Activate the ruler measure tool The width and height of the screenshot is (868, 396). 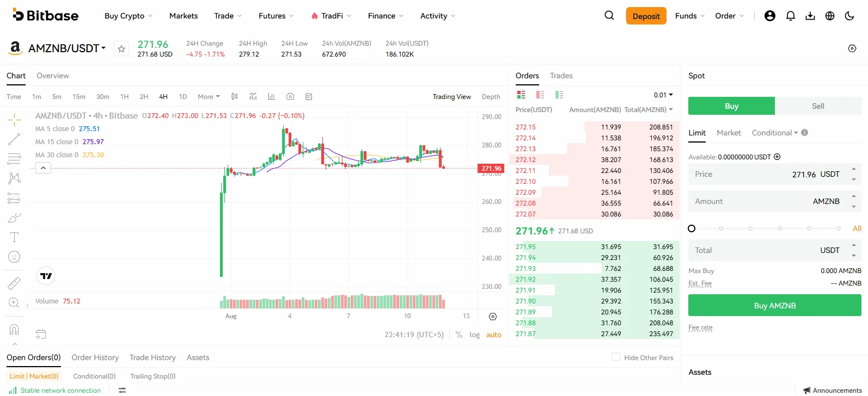click(14, 283)
